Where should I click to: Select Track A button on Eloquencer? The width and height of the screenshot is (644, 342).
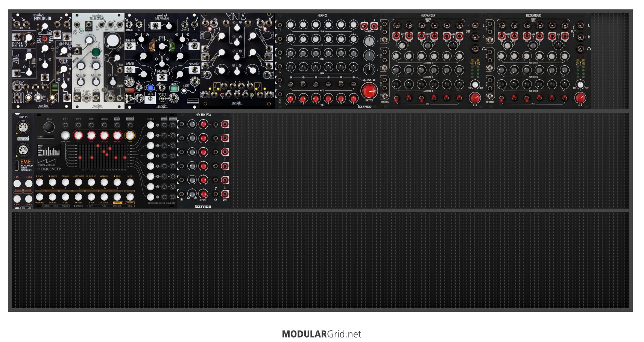pos(150,125)
